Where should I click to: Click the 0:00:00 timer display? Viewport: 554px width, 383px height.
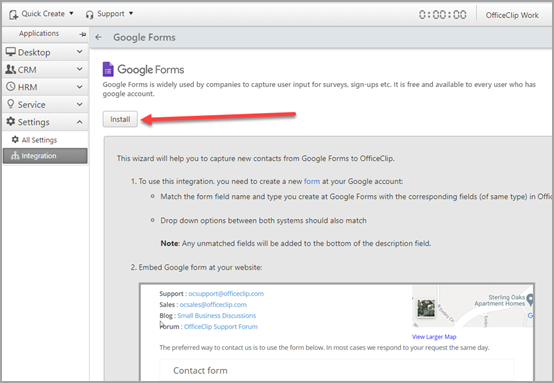pyautogui.click(x=443, y=14)
